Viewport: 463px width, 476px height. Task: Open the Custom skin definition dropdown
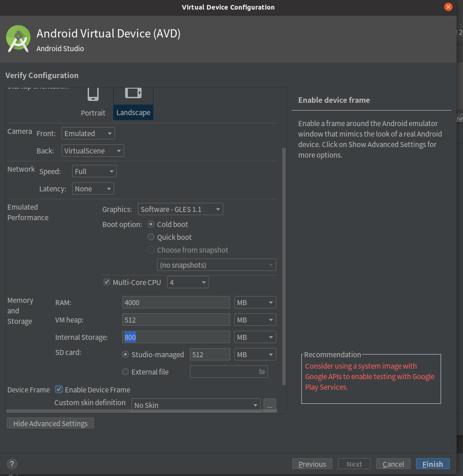coord(195,405)
